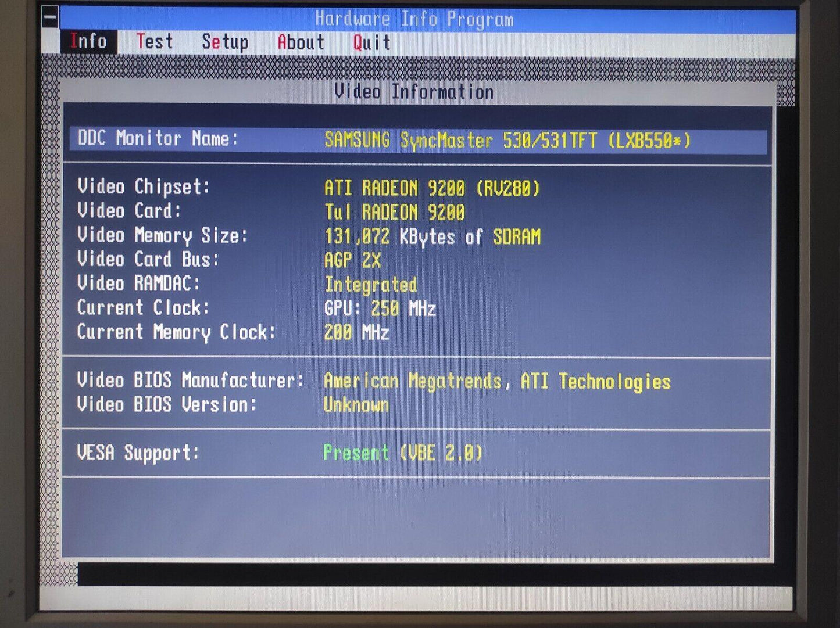The image size is (840, 628).
Task: Click the AGP 2X bus value
Action: click(x=352, y=260)
